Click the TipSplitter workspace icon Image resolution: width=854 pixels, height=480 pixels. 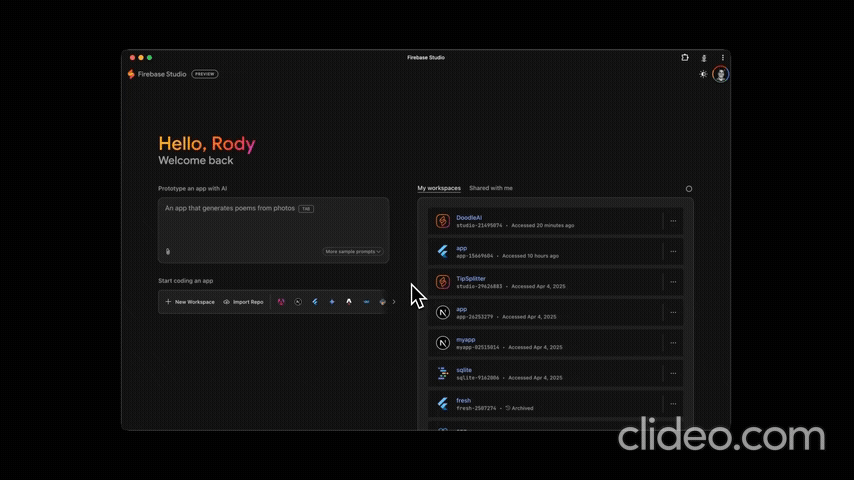pyautogui.click(x=443, y=282)
